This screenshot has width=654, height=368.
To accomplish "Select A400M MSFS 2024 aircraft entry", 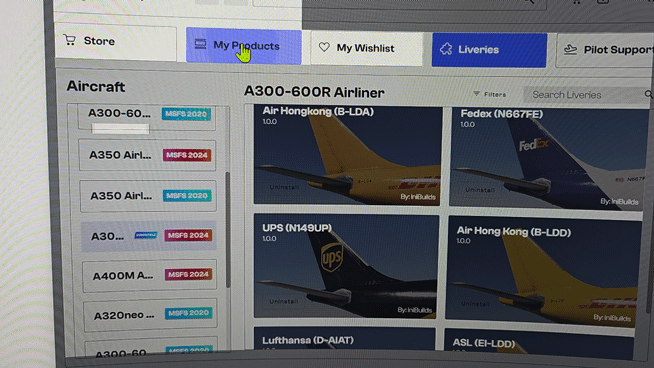I will point(150,275).
